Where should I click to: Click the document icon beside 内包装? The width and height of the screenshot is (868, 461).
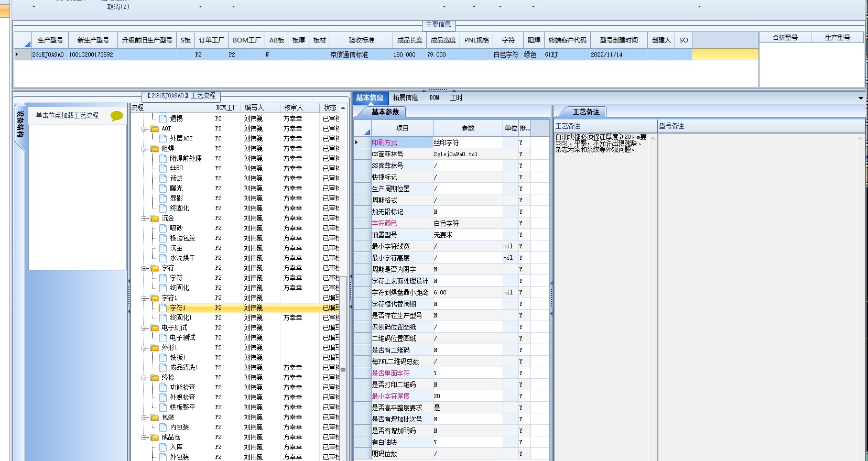tap(163, 427)
